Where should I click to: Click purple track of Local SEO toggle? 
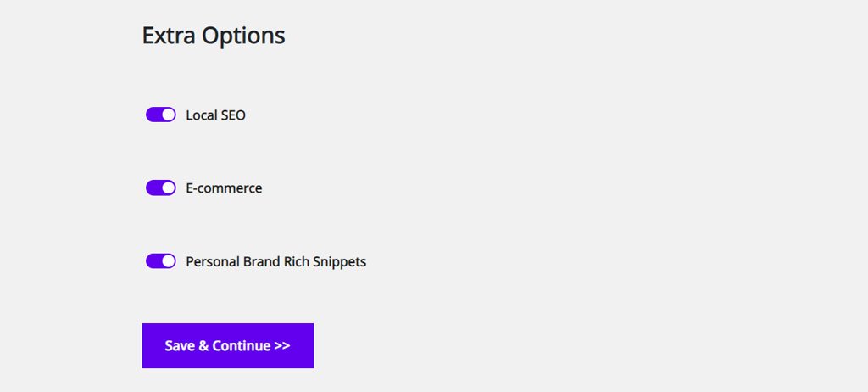[x=153, y=115]
